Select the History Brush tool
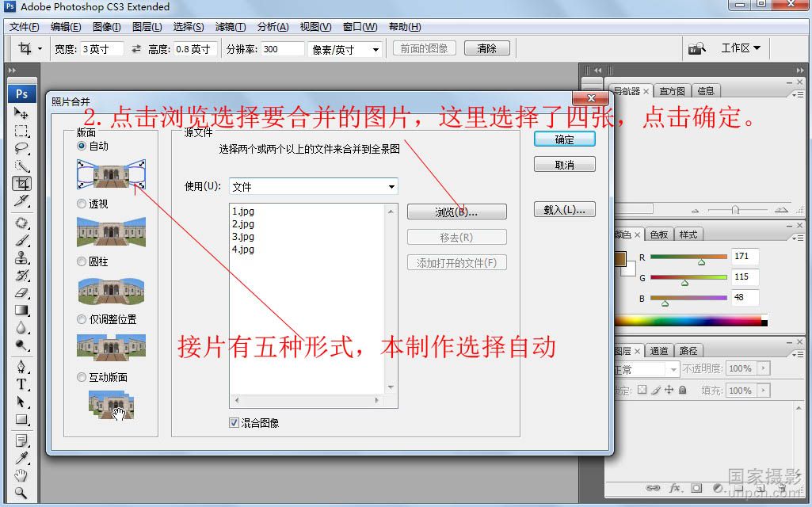812x507 pixels. (x=21, y=275)
